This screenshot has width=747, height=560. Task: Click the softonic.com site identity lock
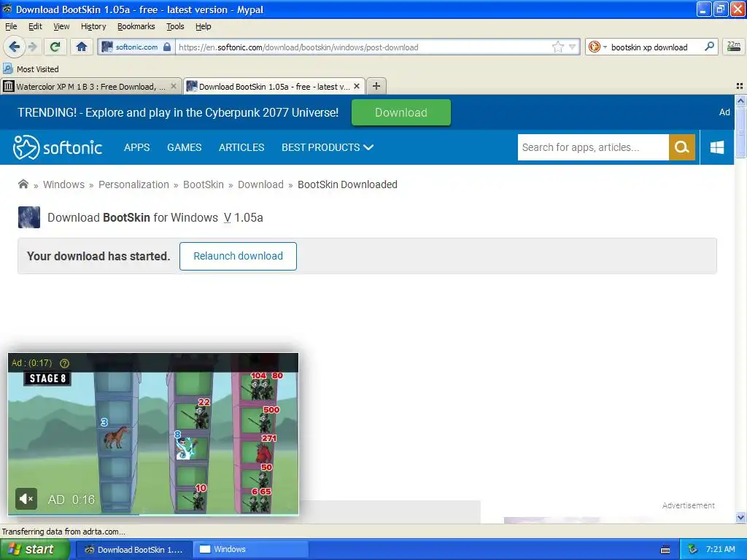coord(167,47)
